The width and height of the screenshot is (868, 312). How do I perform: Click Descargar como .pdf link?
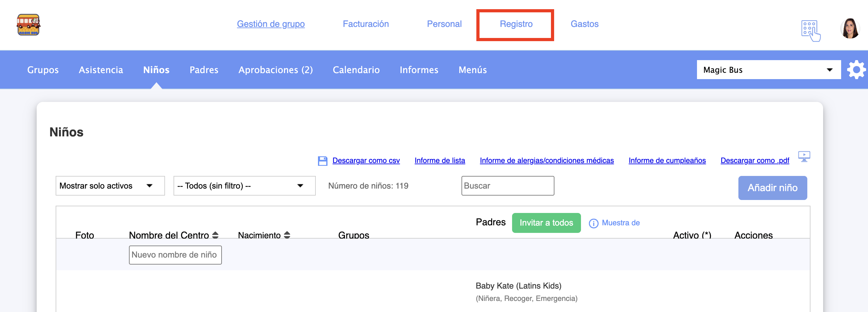755,160
